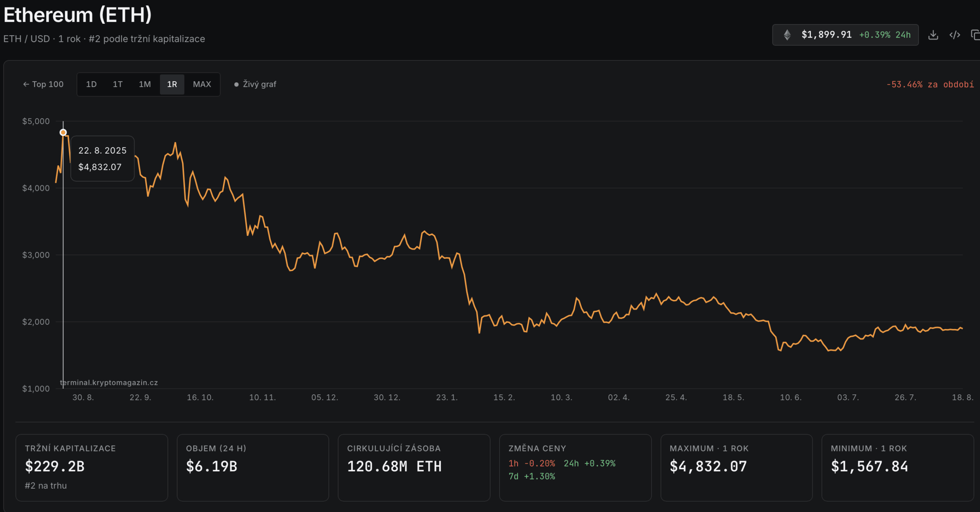Image resolution: width=980 pixels, height=512 pixels.
Task: Click the download chart icon
Action: tap(933, 35)
